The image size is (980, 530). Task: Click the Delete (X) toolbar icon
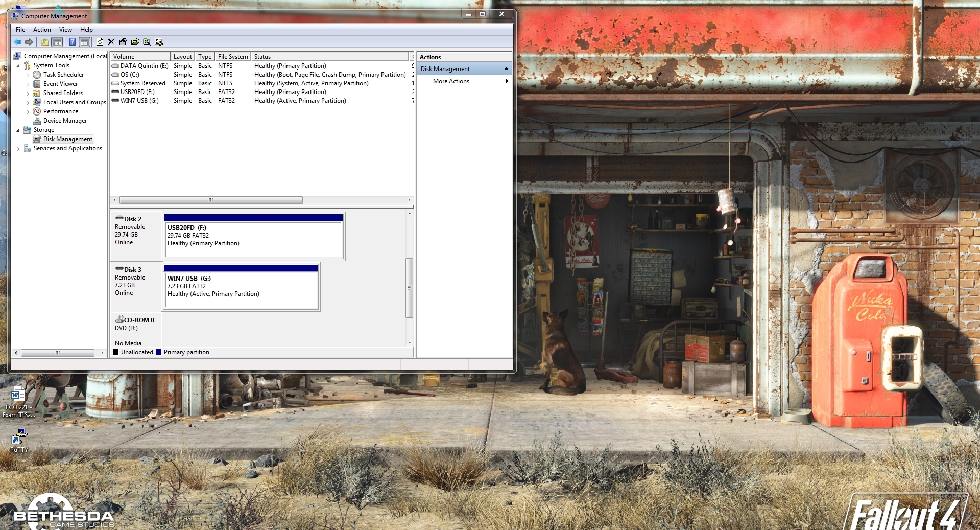pos(111,42)
